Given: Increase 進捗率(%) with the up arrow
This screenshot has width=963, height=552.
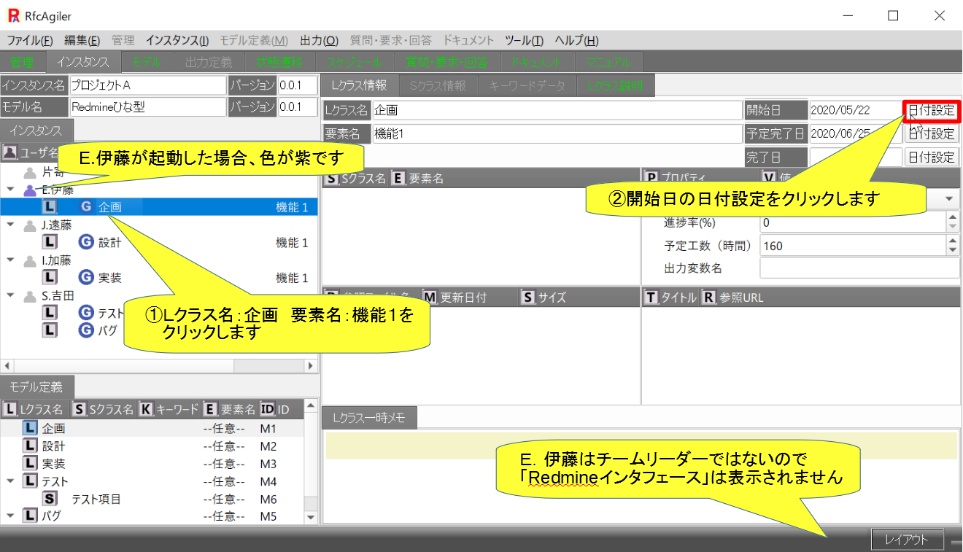Looking at the screenshot, I should 953,217.
